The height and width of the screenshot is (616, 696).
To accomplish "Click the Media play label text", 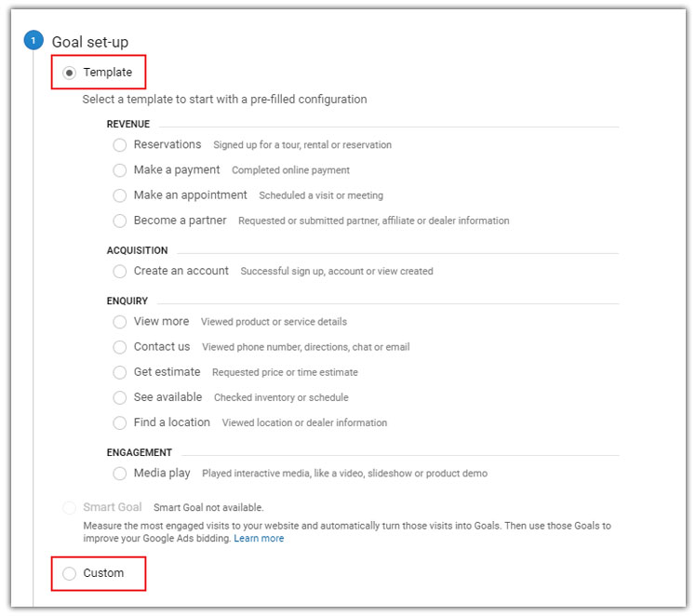I will click(162, 474).
